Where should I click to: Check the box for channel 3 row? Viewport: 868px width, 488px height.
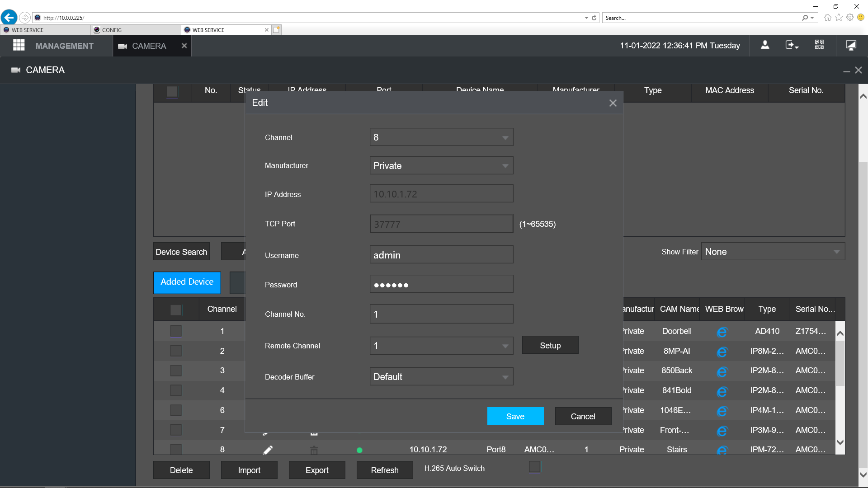(176, 371)
